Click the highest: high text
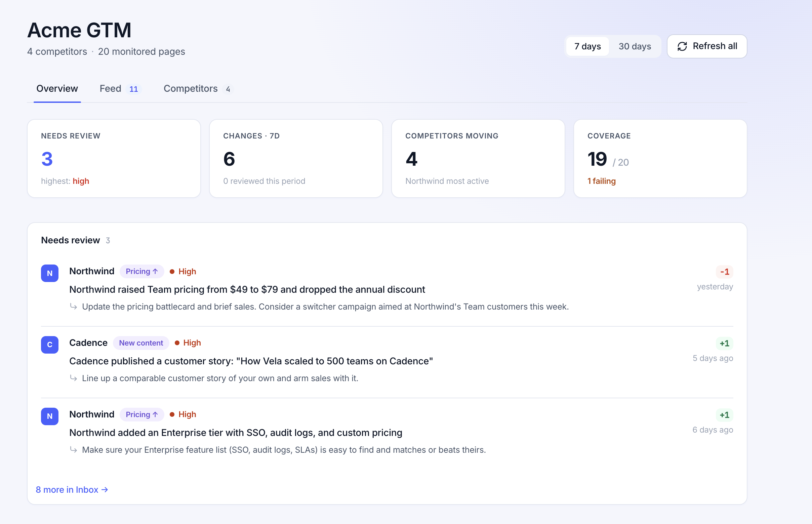This screenshot has height=524, width=812. (65, 181)
